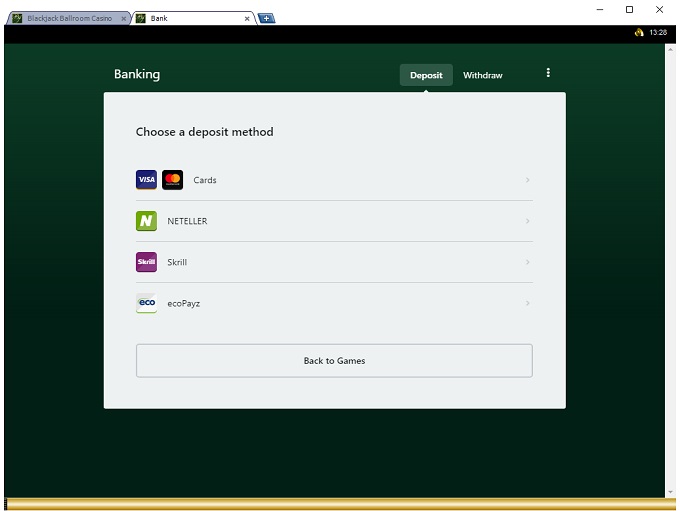680x511 pixels.
Task: Choose the Cards deposit method label
Action: point(205,180)
